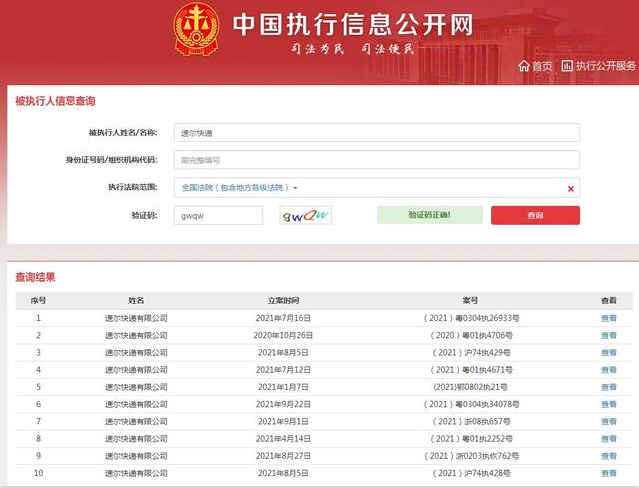Click the house icon beside 首页
Image resolution: width=639 pixels, height=488 pixels.
tap(524, 66)
